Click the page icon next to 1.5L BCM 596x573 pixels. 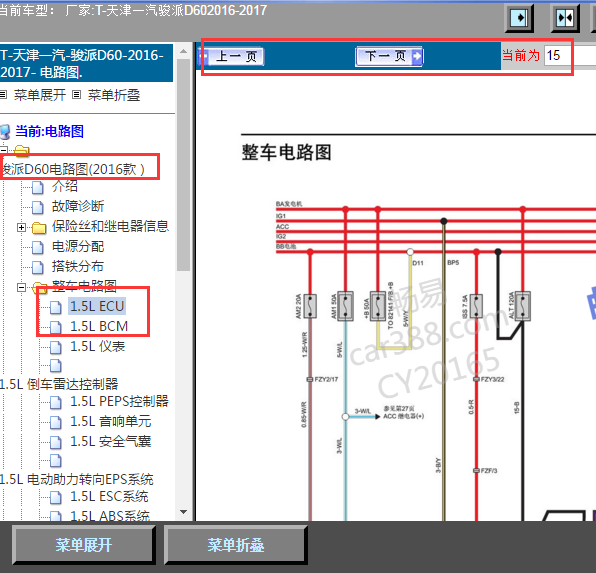(56, 327)
